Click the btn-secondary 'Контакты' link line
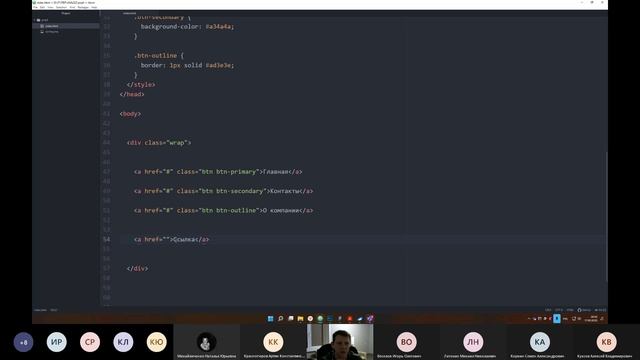Image resolution: width=640 pixels, height=360 pixels. (223, 191)
